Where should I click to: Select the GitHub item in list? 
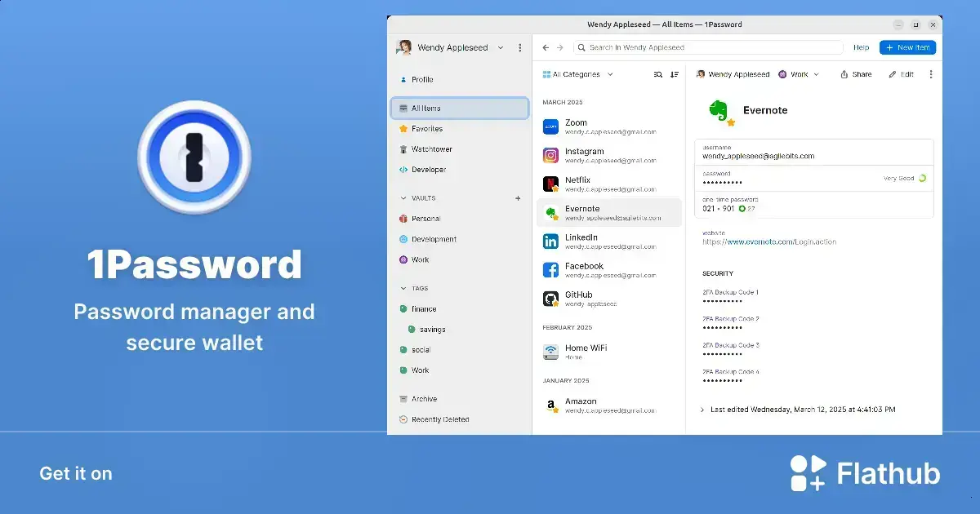[609, 299]
